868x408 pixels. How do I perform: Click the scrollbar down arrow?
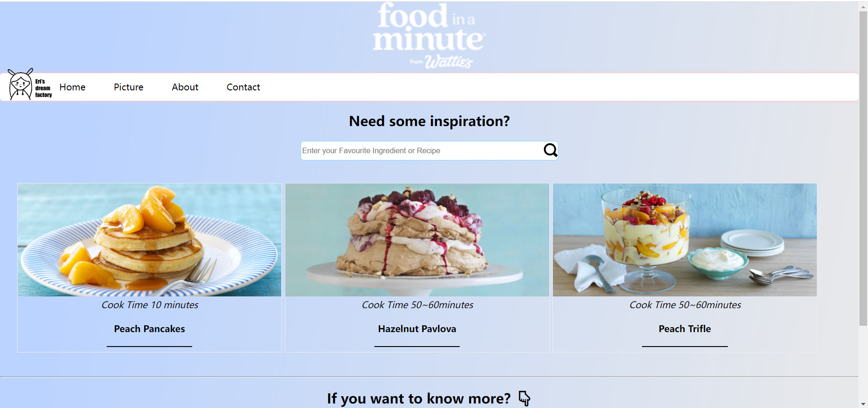[x=863, y=404]
